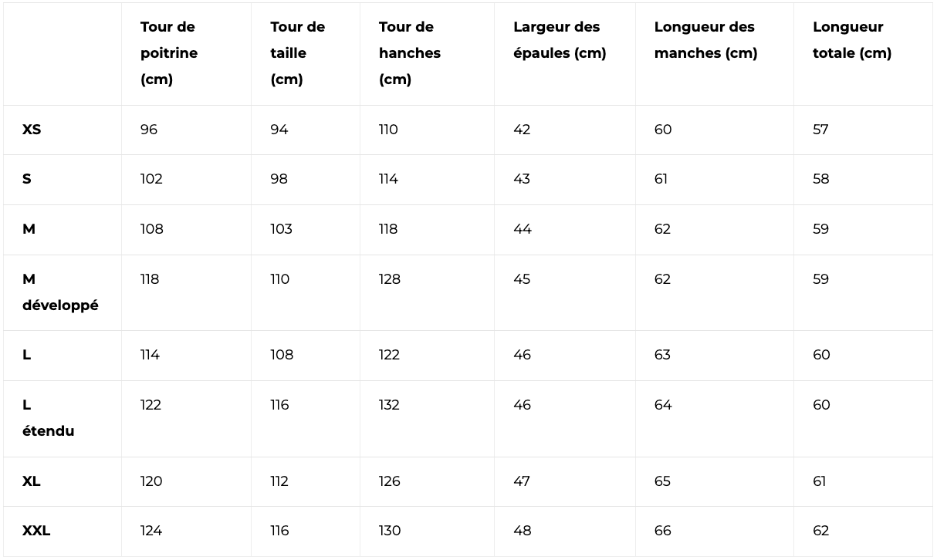Click the Tour de taille column header
937x560 pixels.
tap(297, 53)
